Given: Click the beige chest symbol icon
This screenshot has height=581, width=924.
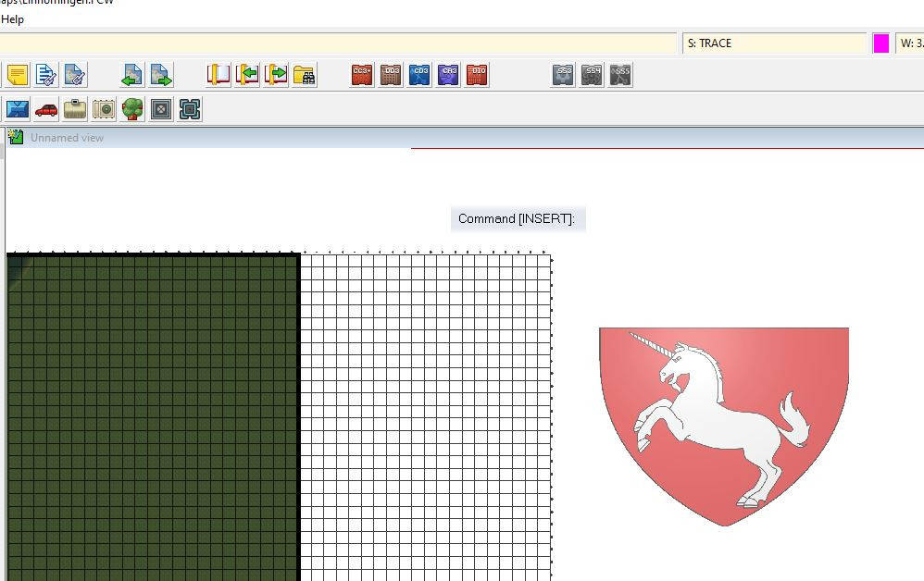Looking at the screenshot, I should pyautogui.click(x=75, y=109).
